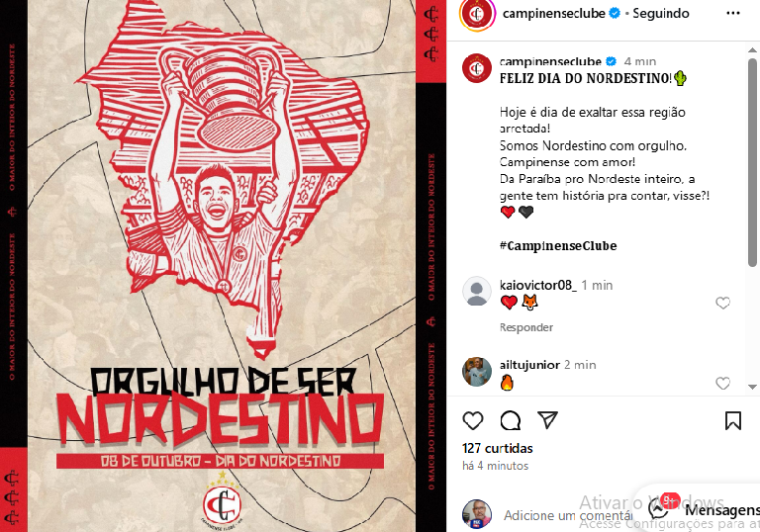Image resolution: width=760 pixels, height=532 pixels.
Task: Open the Mensagens messenger icon
Action: pyautogui.click(x=659, y=509)
